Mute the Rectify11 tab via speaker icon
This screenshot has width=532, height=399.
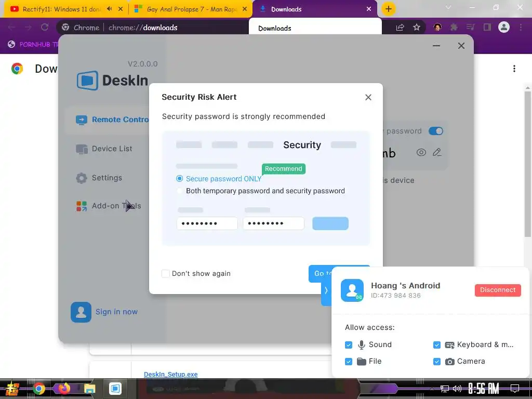109,9
